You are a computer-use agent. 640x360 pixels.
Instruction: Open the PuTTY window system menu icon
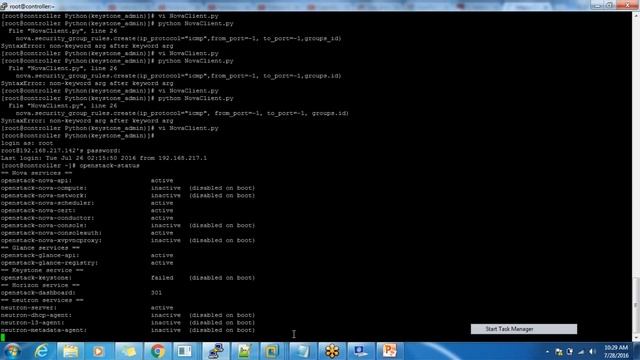click(4, 6)
